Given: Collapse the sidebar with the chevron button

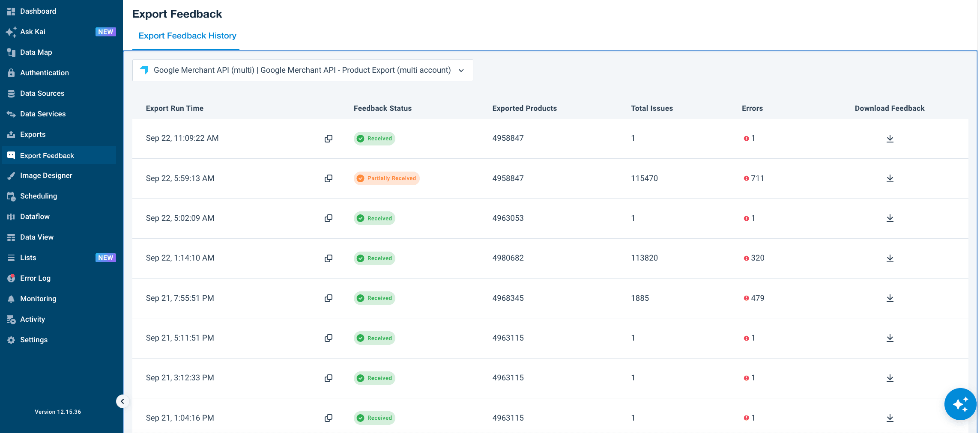Looking at the screenshot, I should [x=122, y=401].
